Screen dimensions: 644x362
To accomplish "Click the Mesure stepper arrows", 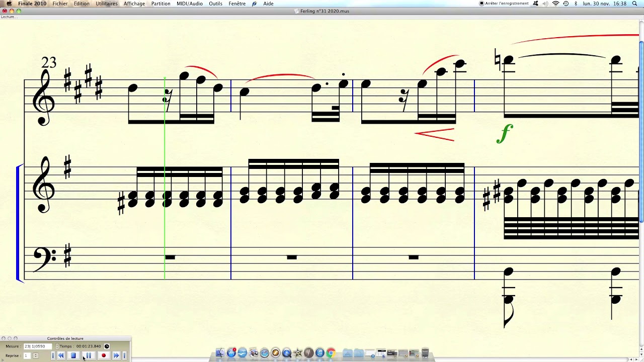I will [x=57, y=346].
